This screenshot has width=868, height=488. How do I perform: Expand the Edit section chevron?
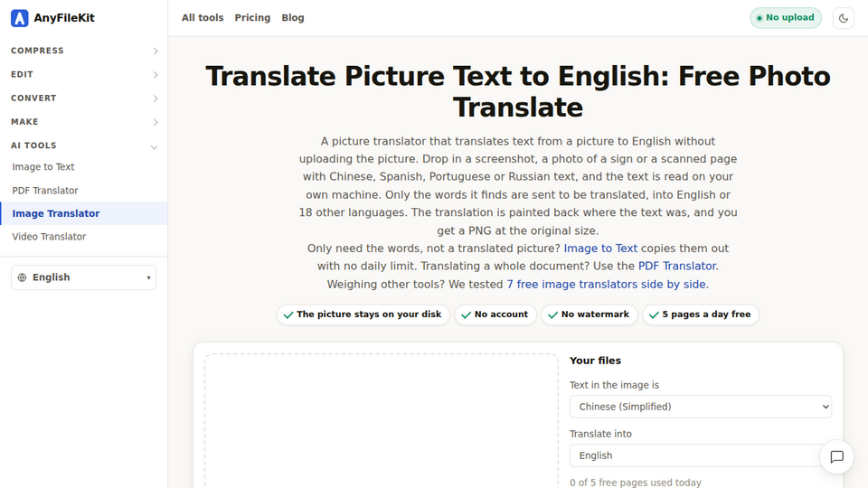[155, 75]
